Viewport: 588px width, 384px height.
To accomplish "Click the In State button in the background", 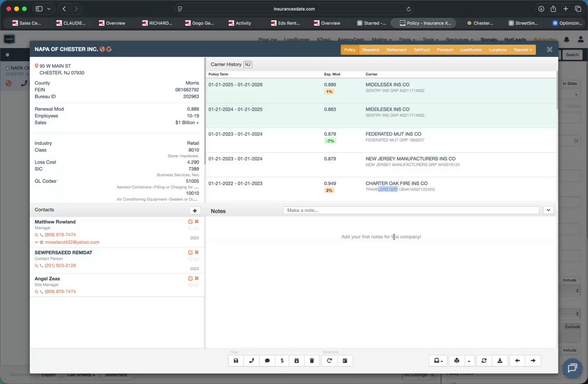I will pos(570,84).
